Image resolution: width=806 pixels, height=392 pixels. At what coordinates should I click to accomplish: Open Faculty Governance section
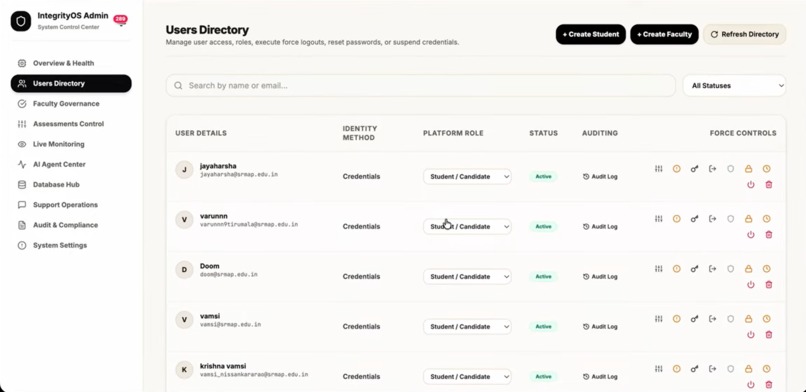(71, 104)
